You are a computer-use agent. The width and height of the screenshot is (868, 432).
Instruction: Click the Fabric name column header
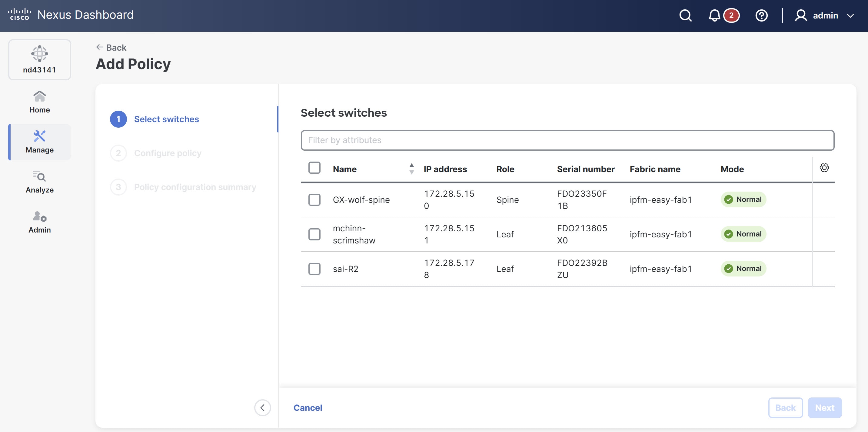pyautogui.click(x=655, y=169)
